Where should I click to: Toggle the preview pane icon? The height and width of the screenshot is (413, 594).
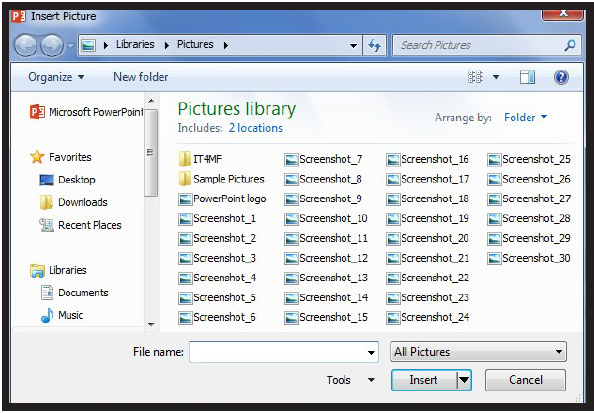pyautogui.click(x=527, y=77)
